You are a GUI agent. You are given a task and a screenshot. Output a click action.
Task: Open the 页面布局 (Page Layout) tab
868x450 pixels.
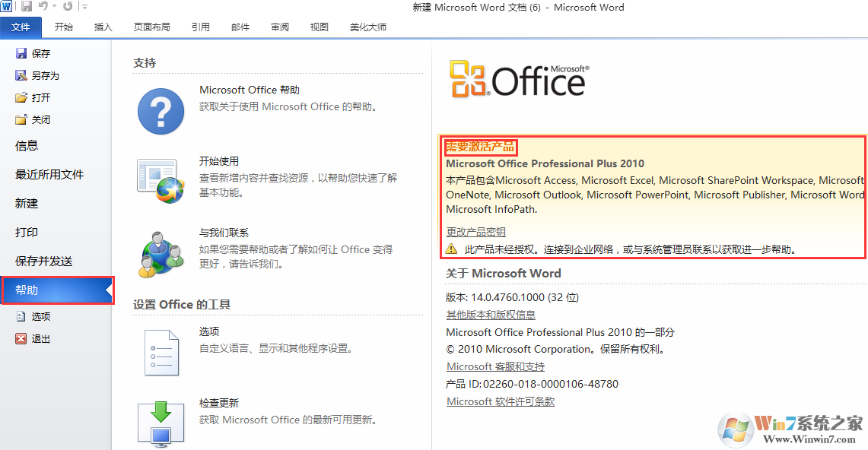coord(151,27)
